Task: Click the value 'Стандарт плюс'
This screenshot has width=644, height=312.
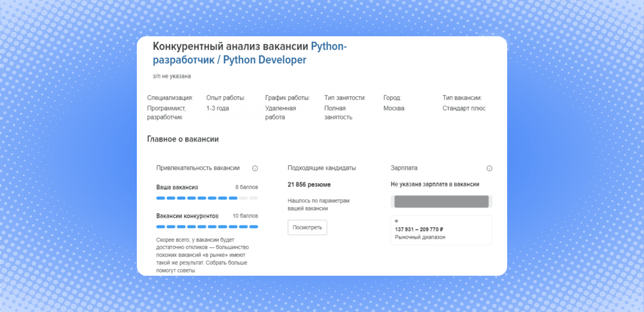Action: coord(464,108)
